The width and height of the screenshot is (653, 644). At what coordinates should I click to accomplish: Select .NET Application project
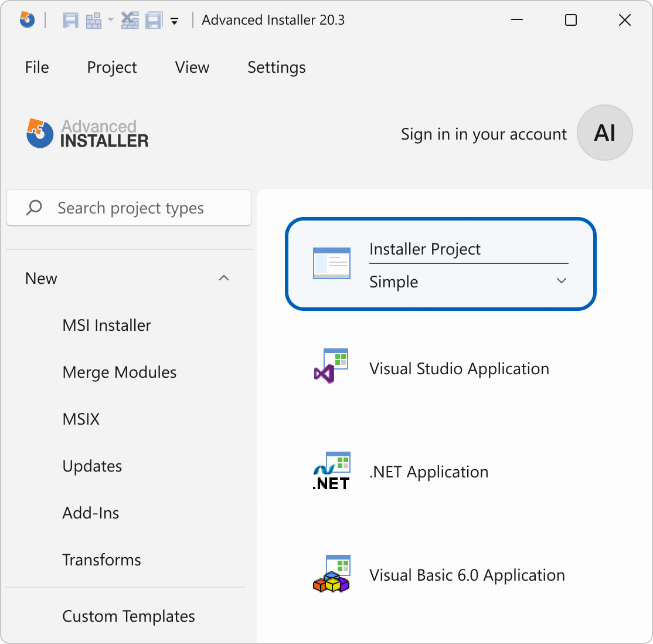[429, 472]
